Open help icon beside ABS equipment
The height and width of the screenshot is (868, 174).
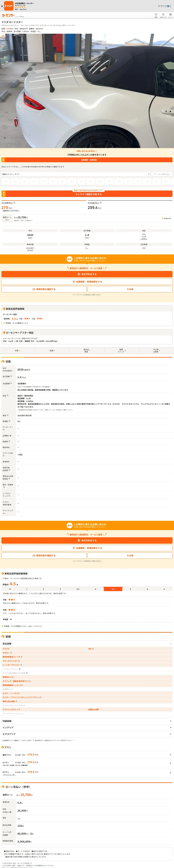tap(93, 649)
